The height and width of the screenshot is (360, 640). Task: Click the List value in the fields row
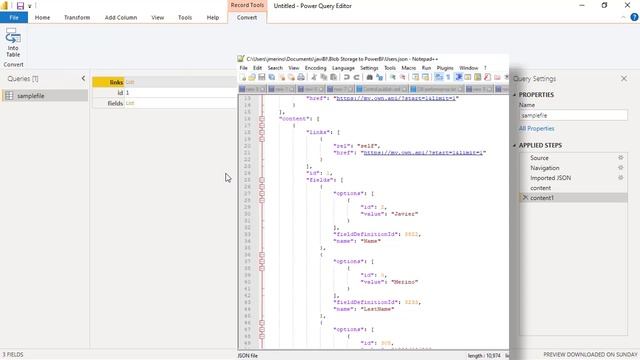coord(130,103)
